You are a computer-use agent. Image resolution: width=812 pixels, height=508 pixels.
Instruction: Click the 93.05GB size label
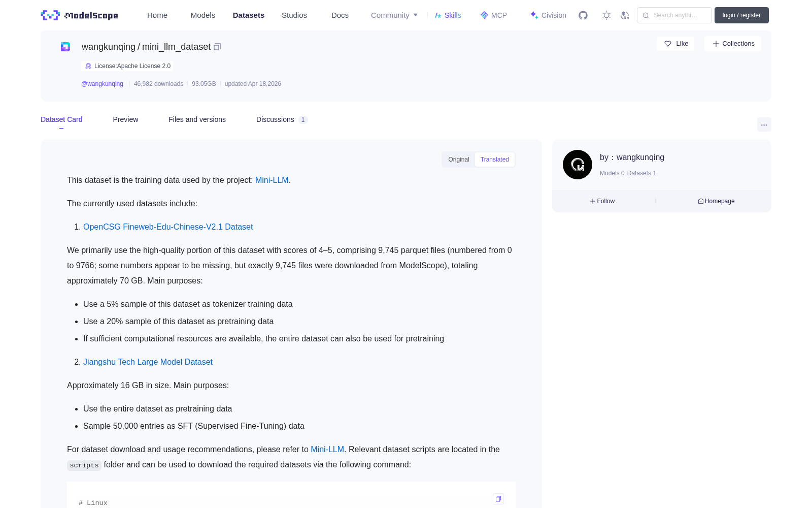pyautogui.click(x=204, y=84)
